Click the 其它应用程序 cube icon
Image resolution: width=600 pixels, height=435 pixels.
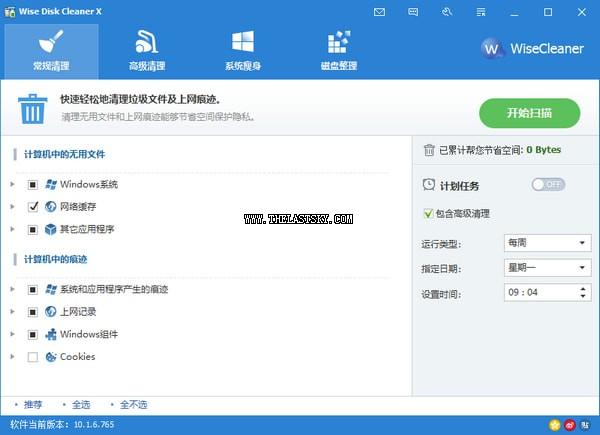click(51, 229)
